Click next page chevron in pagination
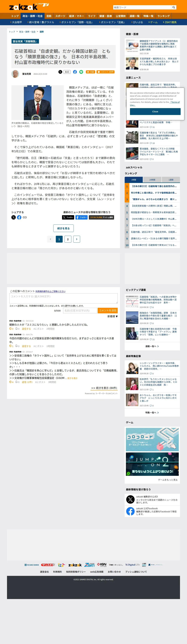 pyautogui.click(x=77, y=239)
